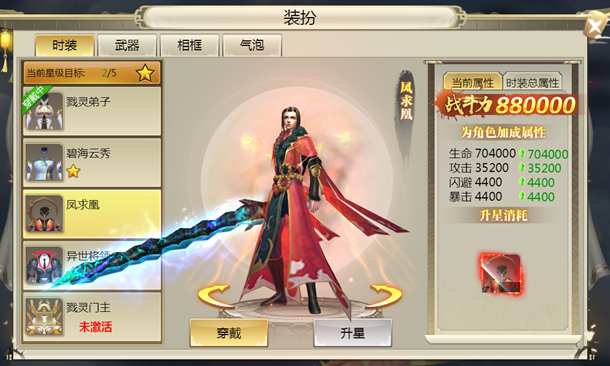Open the 相框 tab
Image resolution: width=610 pixels, height=366 pixels.
click(189, 46)
